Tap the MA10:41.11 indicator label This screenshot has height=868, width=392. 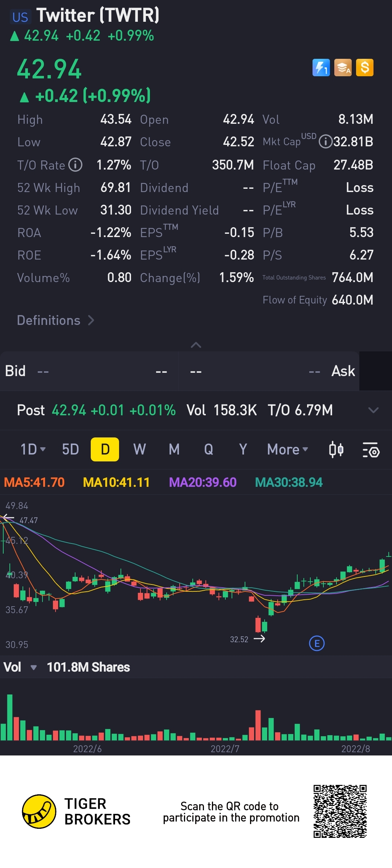pyautogui.click(x=116, y=482)
